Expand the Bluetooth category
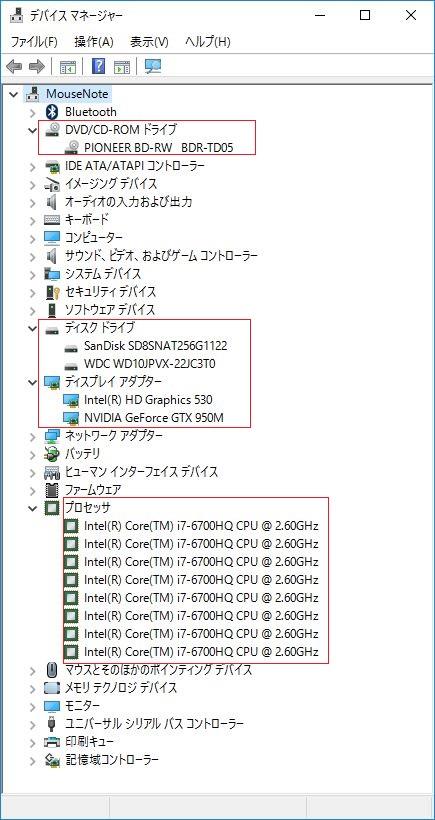The height and width of the screenshot is (820, 435). coord(33,112)
